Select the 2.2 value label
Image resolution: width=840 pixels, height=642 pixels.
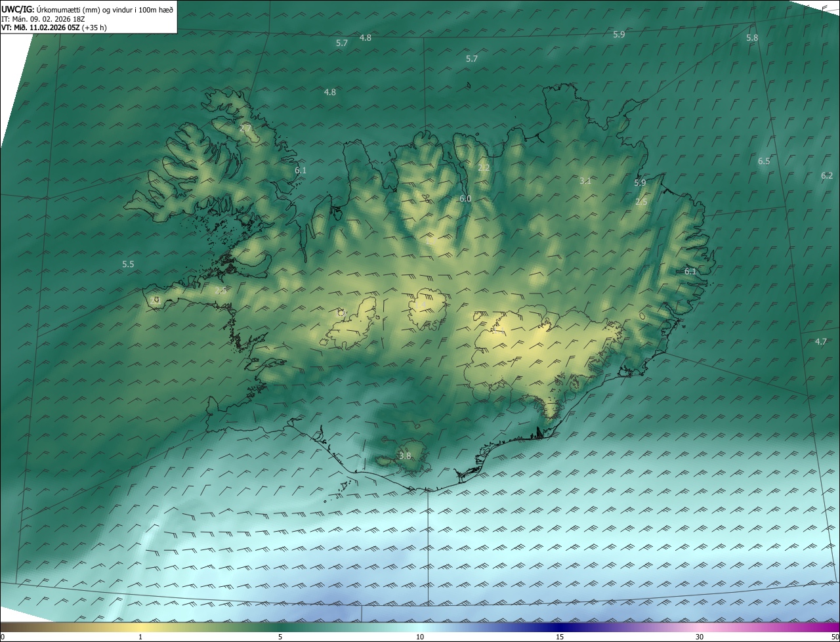484,168
